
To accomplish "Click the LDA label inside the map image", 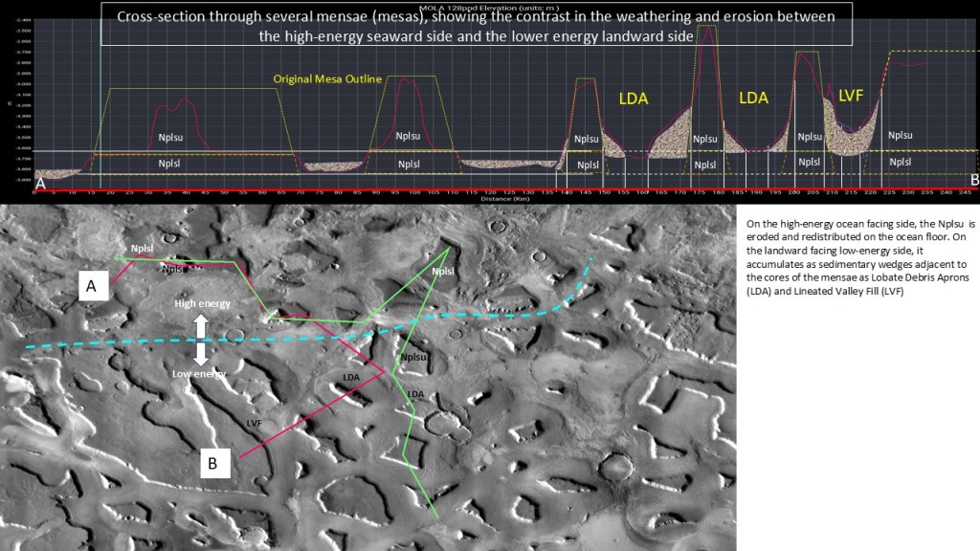I will tap(350, 377).
